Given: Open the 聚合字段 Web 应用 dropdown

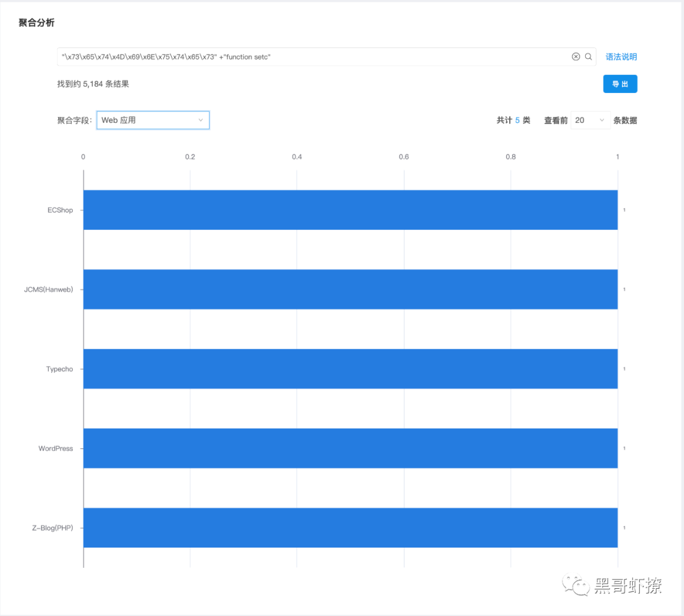Looking at the screenshot, I should click(x=153, y=120).
